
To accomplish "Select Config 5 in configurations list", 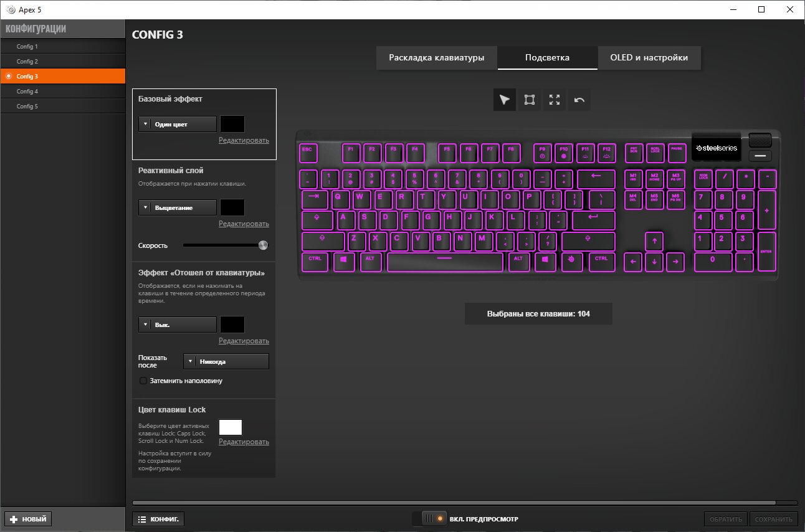I will click(x=62, y=106).
